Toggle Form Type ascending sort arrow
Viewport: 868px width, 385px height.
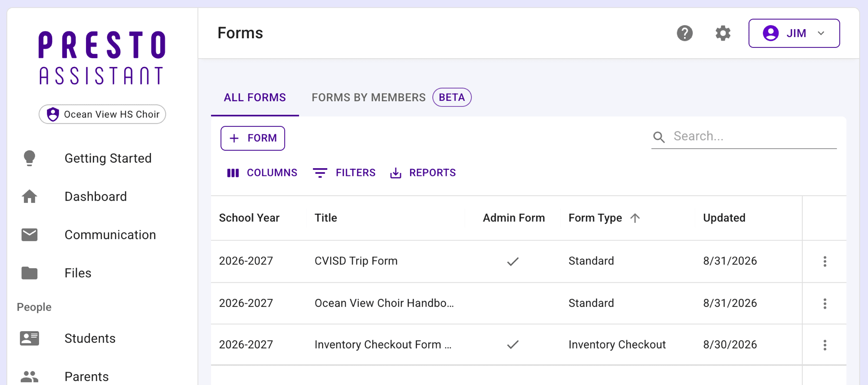coord(635,218)
